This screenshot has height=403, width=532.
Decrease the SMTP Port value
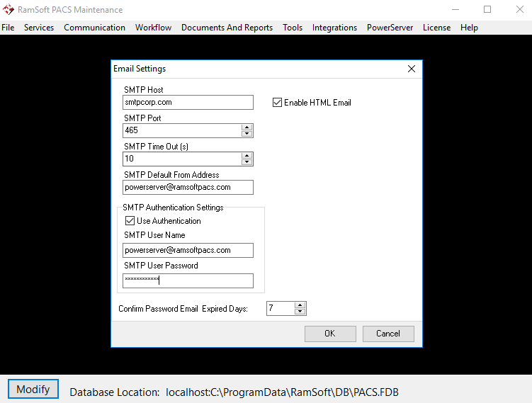click(247, 134)
